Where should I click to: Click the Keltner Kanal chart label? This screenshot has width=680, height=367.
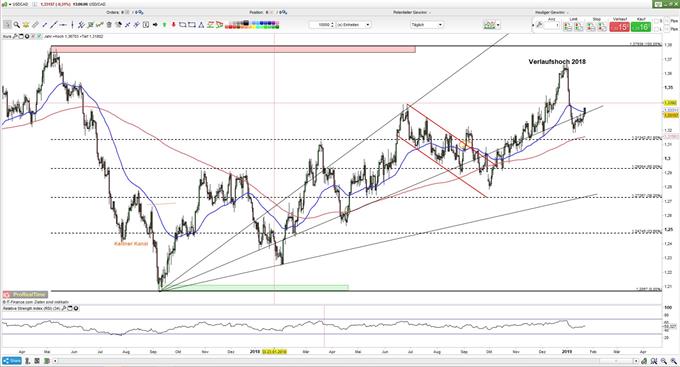[131, 244]
